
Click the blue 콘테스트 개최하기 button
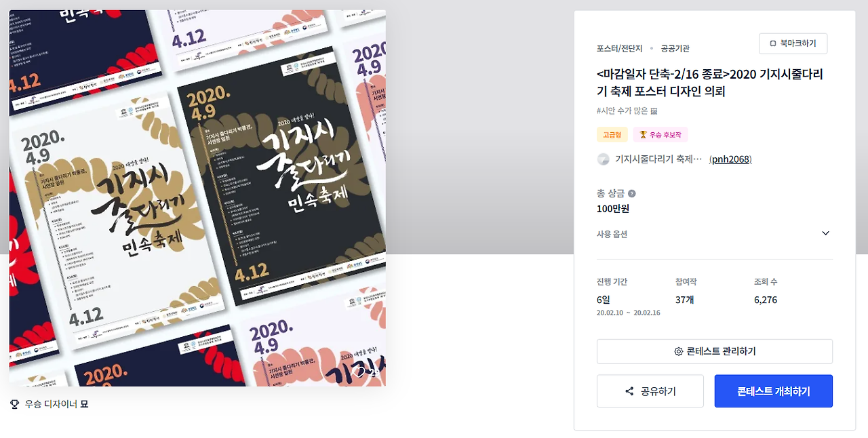(x=773, y=391)
